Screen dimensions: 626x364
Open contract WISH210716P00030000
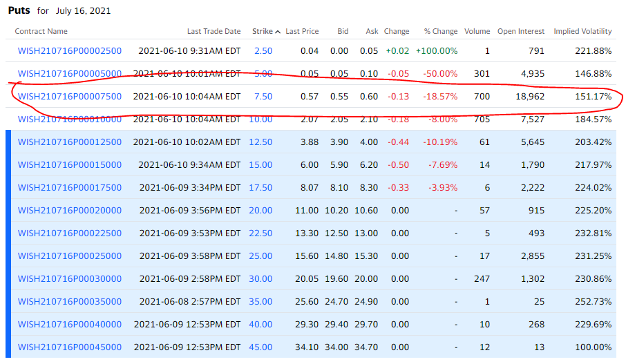(x=70, y=278)
